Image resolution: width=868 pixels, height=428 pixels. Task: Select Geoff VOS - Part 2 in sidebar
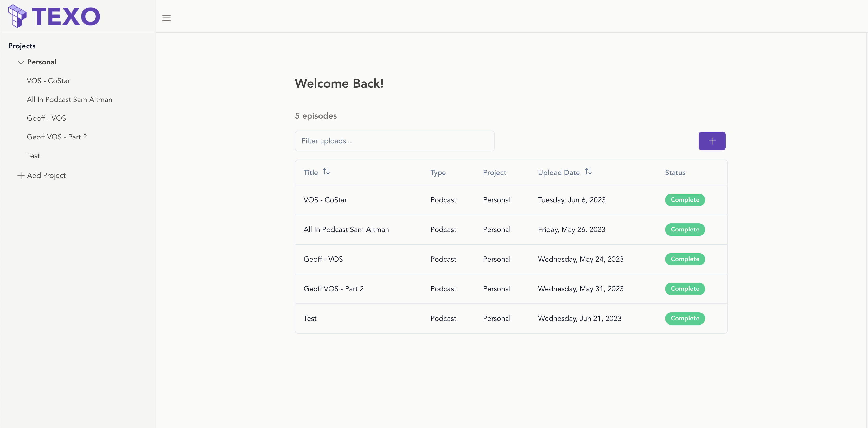[57, 137]
